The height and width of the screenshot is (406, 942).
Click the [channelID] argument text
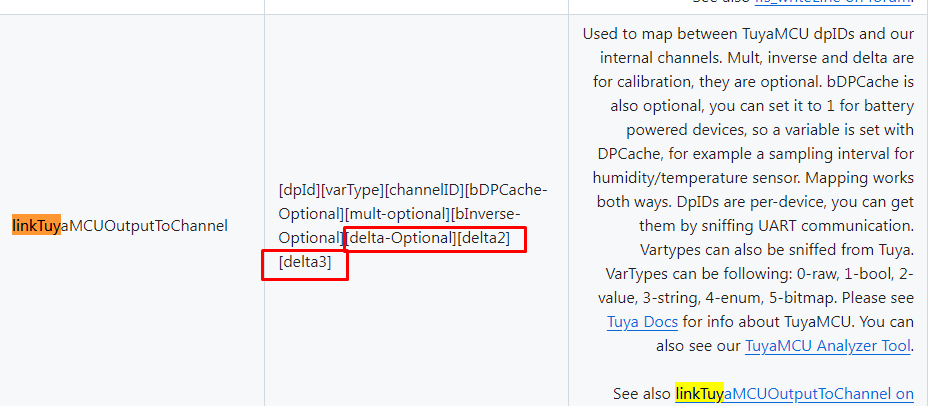tap(424, 190)
